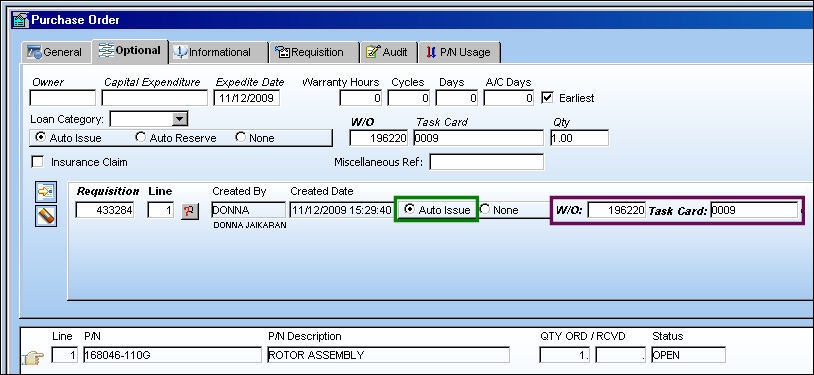Click the Warranty Hours field

coord(361,98)
